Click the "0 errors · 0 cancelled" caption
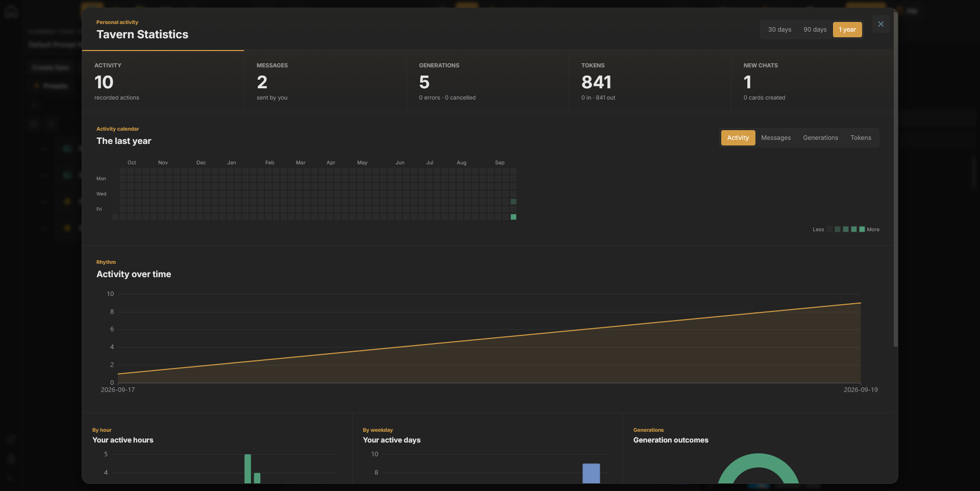This screenshot has width=980, height=491. pyautogui.click(x=447, y=97)
